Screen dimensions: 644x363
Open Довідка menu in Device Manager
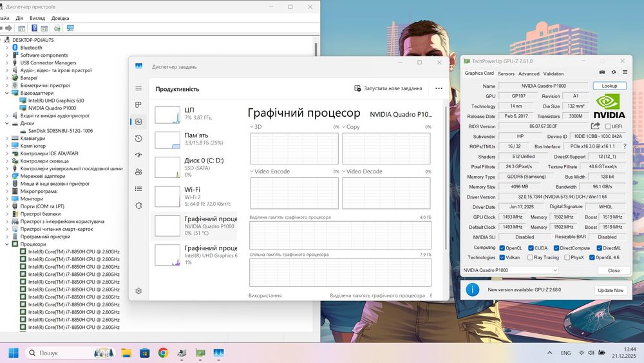pyautogui.click(x=60, y=18)
